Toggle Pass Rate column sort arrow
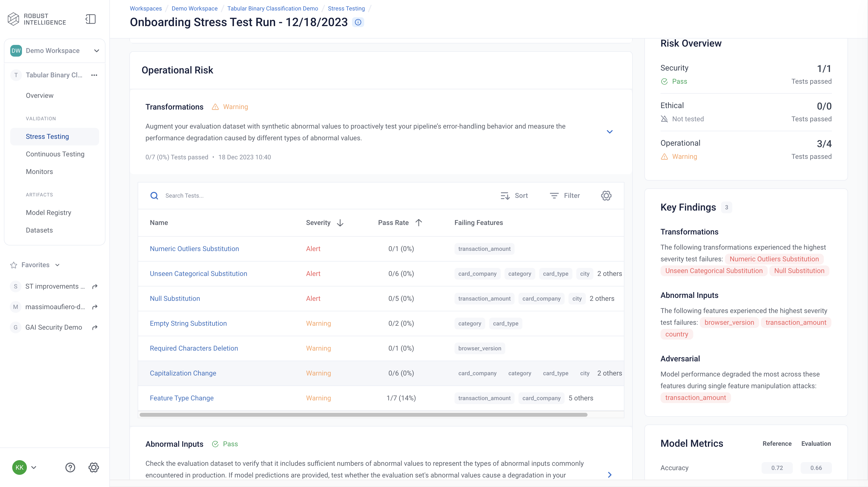 pyautogui.click(x=419, y=223)
